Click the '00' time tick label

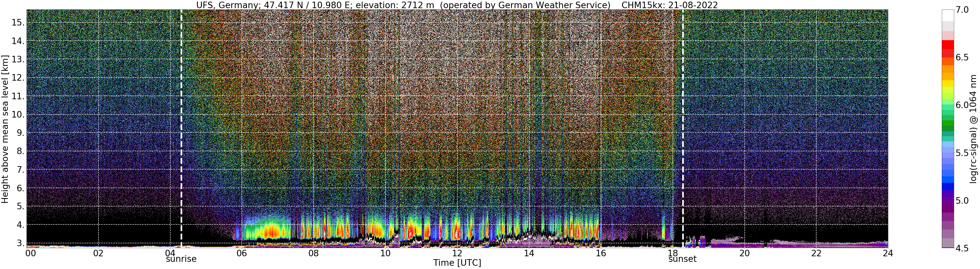pos(30,253)
